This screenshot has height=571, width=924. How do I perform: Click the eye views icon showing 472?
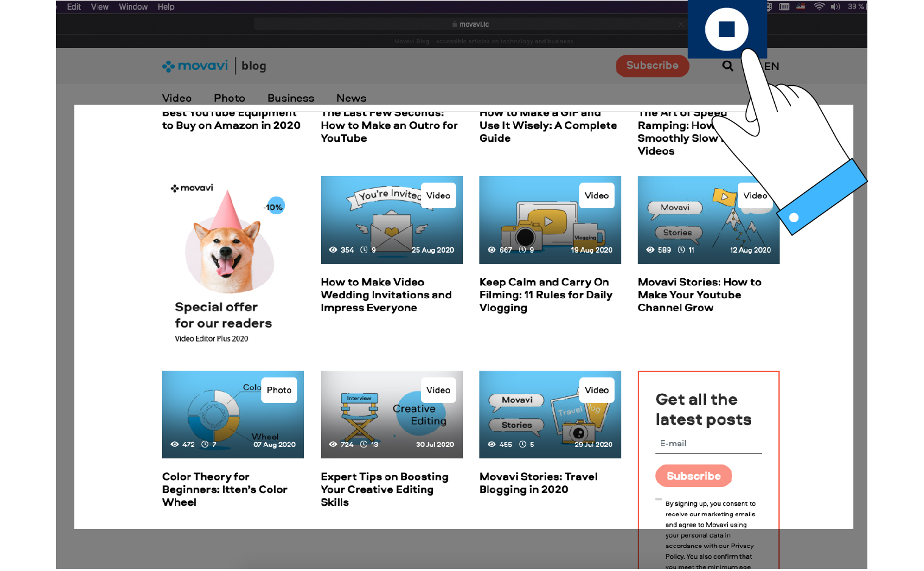point(175,444)
